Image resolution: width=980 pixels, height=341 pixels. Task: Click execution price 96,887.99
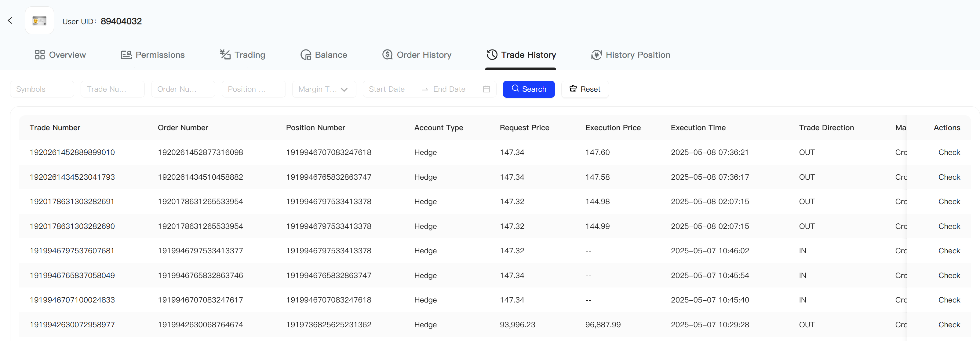coord(603,324)
